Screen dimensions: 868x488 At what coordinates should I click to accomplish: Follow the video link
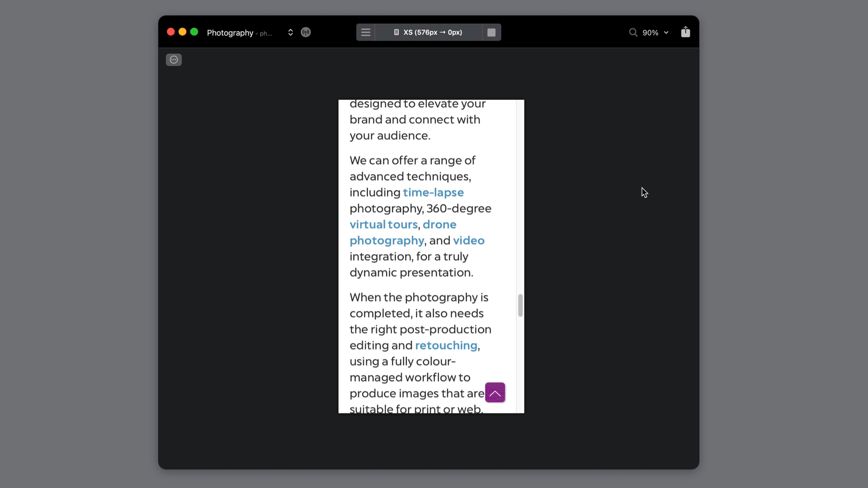[468, 240]
